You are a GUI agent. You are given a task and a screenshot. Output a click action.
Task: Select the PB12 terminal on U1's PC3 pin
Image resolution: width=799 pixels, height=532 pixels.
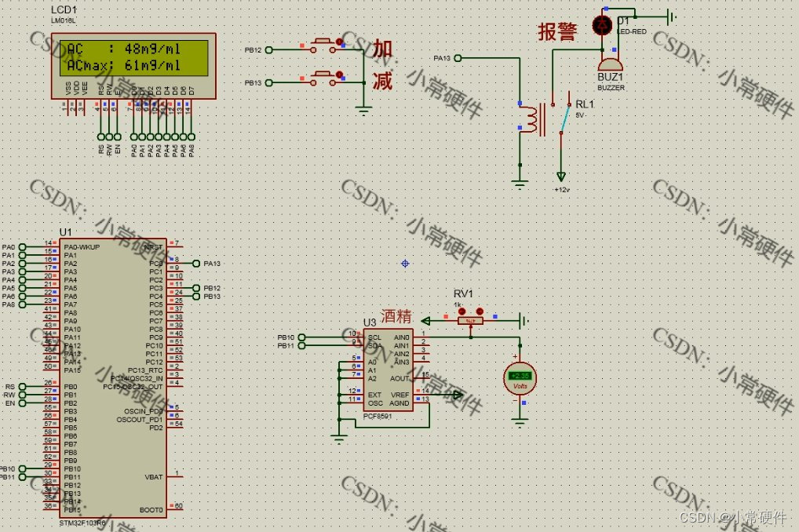196,288
